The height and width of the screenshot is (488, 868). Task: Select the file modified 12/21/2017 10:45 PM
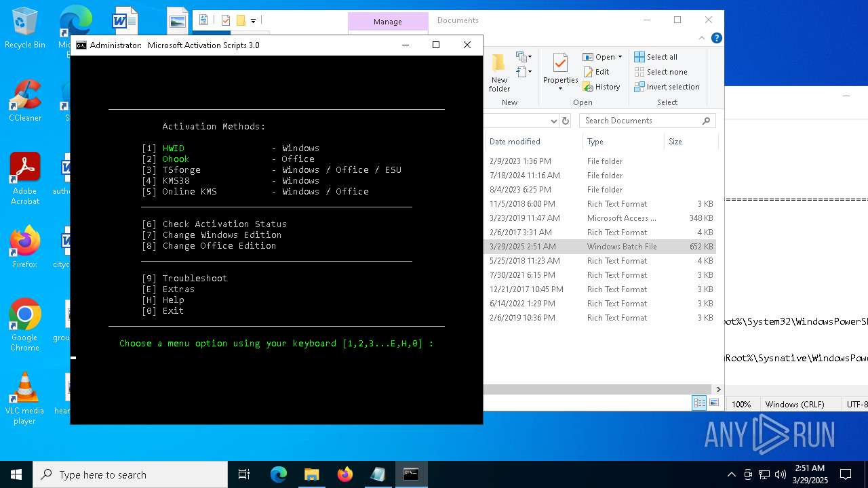[x=600, y=289]
